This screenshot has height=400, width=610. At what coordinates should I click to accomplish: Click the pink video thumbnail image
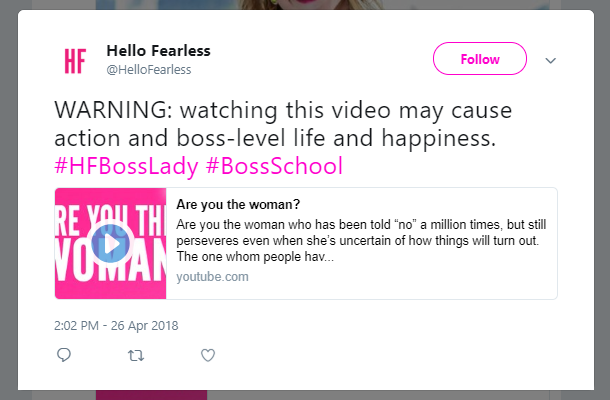click(110, 244)
